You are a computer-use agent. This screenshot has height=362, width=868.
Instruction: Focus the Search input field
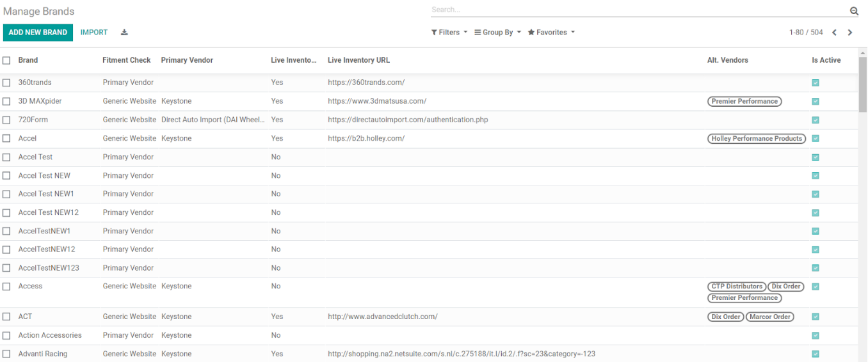tap(638, 10)
